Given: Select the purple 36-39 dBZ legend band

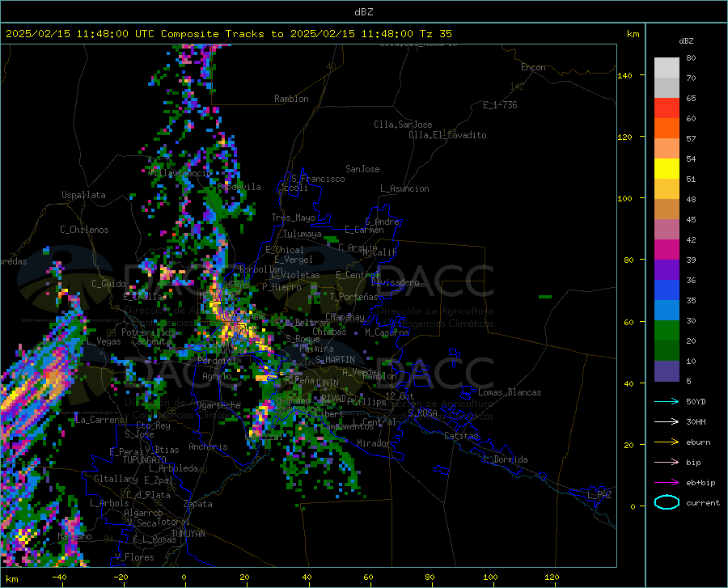Looking at the screenshot, I should pyautogui.click(x=667, y=270).
